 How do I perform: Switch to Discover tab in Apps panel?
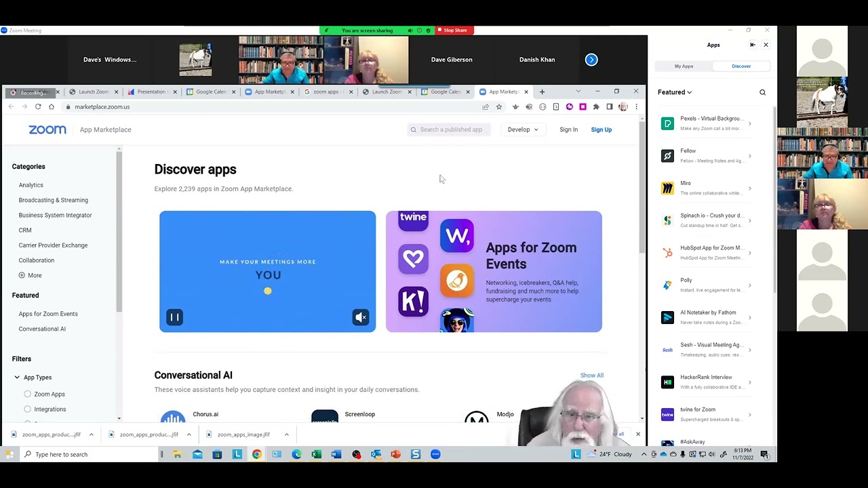741,66
